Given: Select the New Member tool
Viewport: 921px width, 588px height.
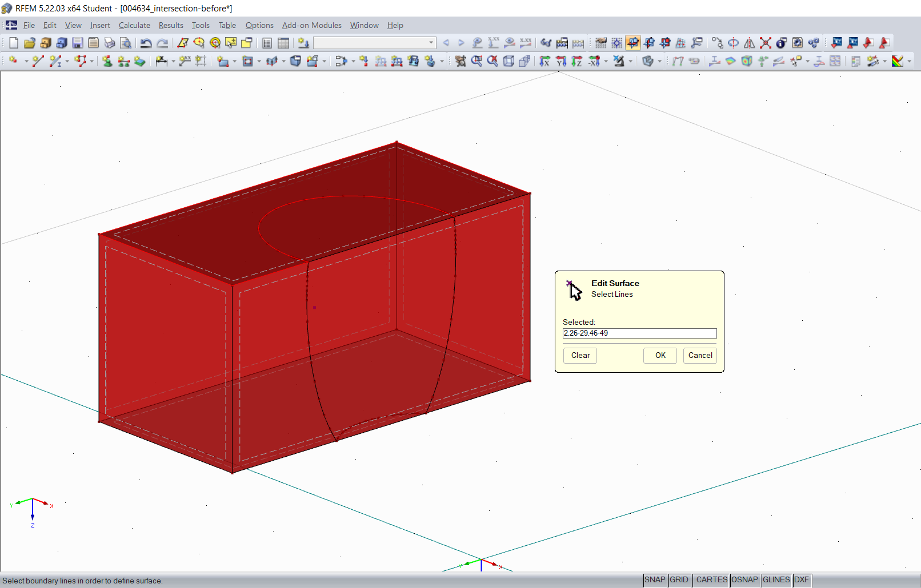Looking at the screenshot, I should pyautogui.click(x=55, y=61).
